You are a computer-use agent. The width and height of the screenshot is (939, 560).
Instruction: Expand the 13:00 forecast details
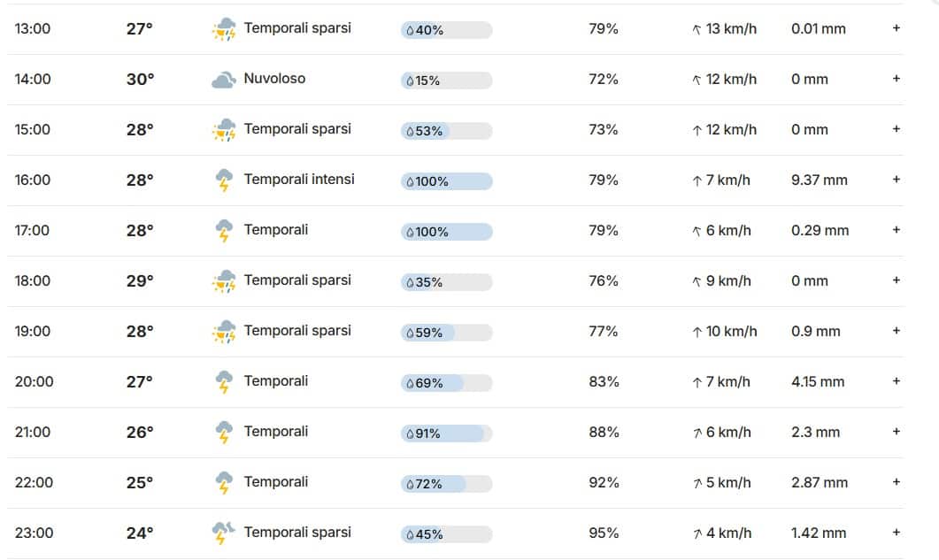pyautogui.click(x=897, y=28)
